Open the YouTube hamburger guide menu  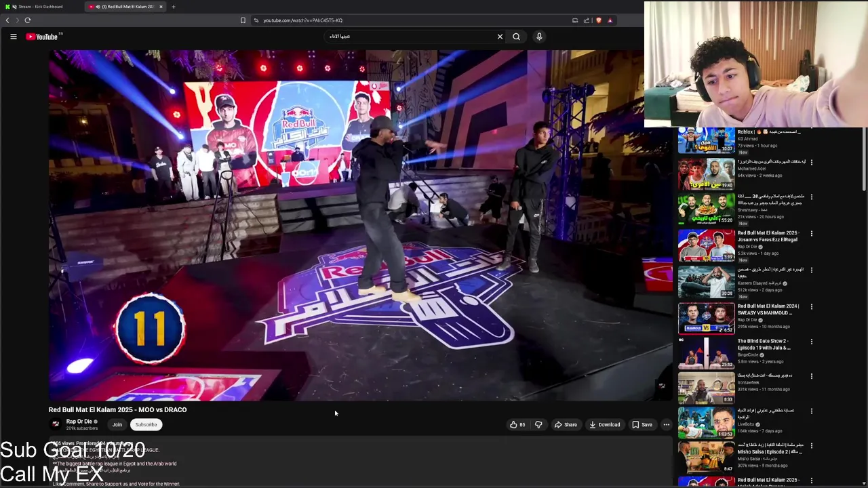(x=14, y=37)
